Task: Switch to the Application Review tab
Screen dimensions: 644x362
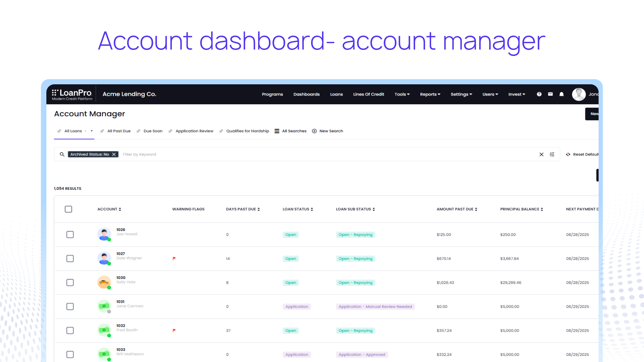Action: click(194, 131)
